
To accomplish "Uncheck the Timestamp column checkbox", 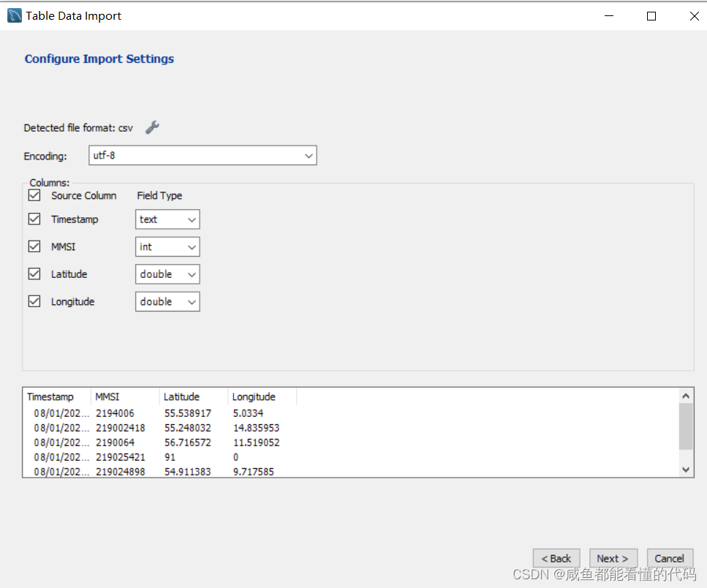I will [x=34, y=219].
